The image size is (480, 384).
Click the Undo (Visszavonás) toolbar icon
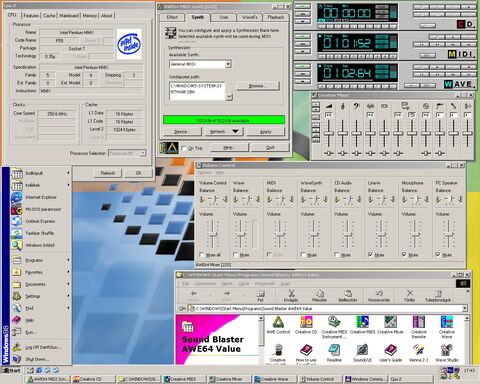379,293
